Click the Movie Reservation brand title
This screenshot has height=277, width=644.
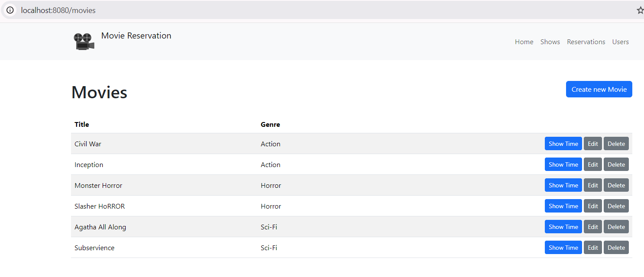[136, 36]
